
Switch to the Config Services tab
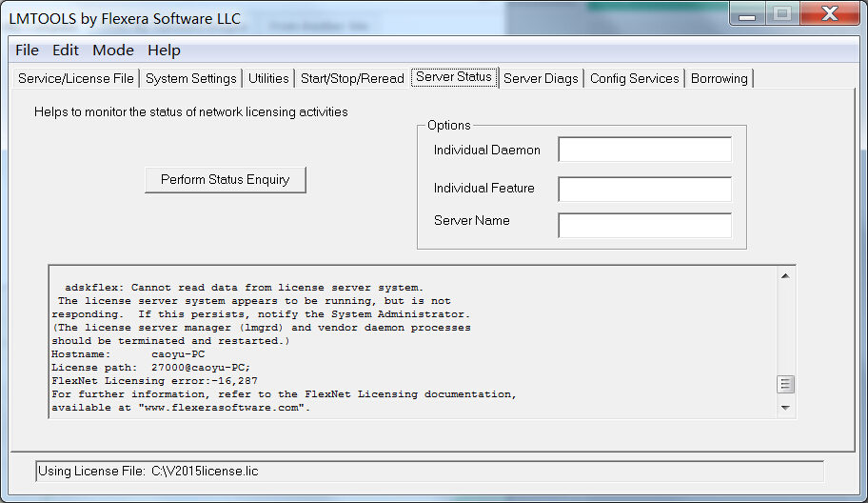(635, 79)
